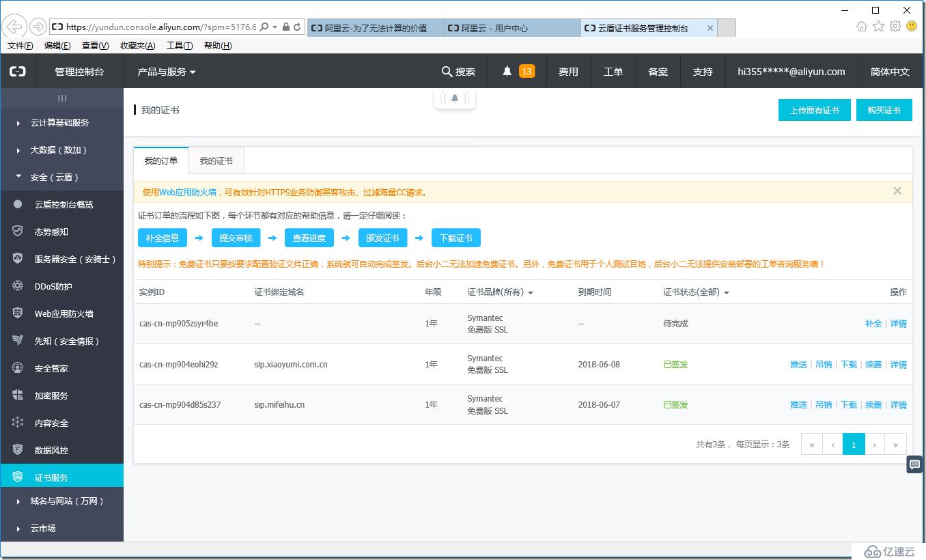
Task: Open 证书状态(全部) filter dropdown
Action: coord(696,292)
